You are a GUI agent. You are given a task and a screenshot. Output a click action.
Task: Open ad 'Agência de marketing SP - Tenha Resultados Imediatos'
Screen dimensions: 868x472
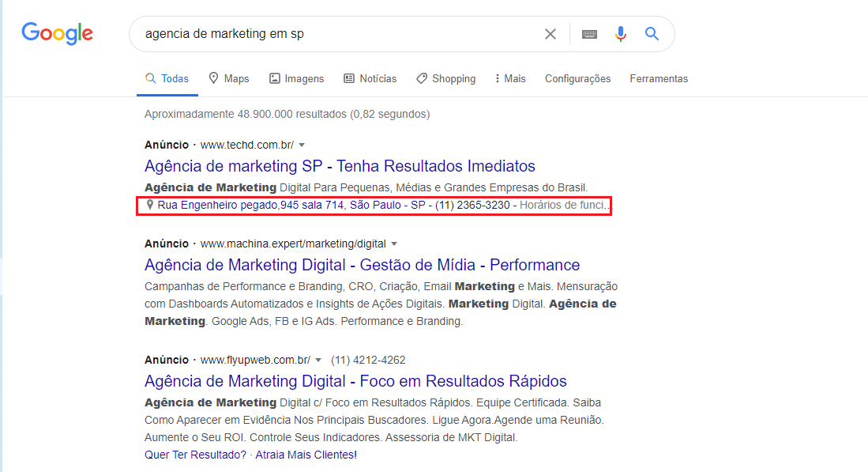340,166
